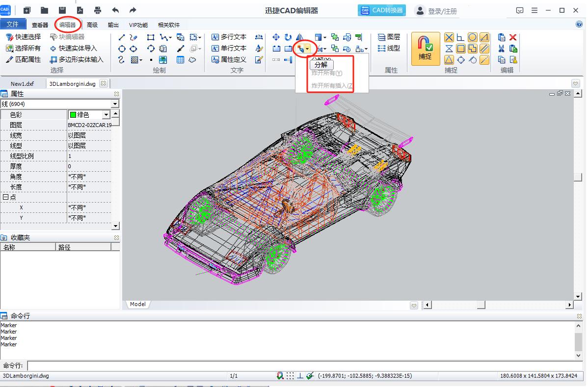The width and height of the screenshot is (588, 387).
Task: Select the rectangle drawing tool
Action: [150, 37]
